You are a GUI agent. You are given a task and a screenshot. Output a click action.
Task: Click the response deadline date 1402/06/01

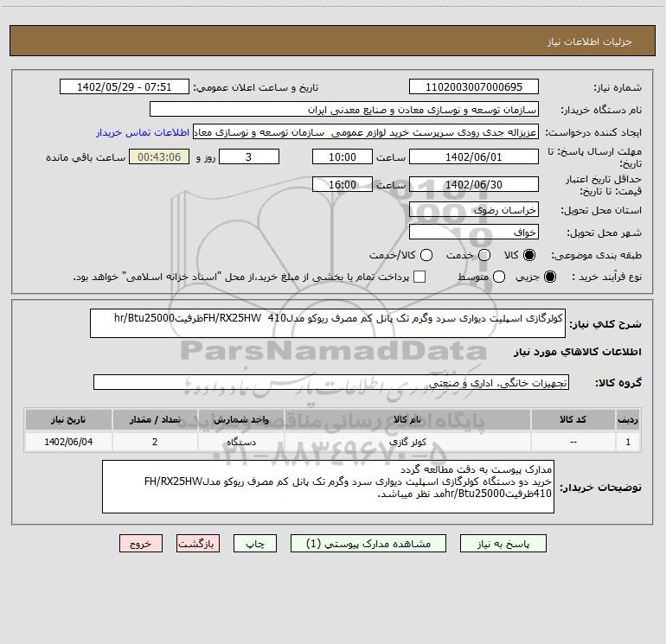point(474,156)
